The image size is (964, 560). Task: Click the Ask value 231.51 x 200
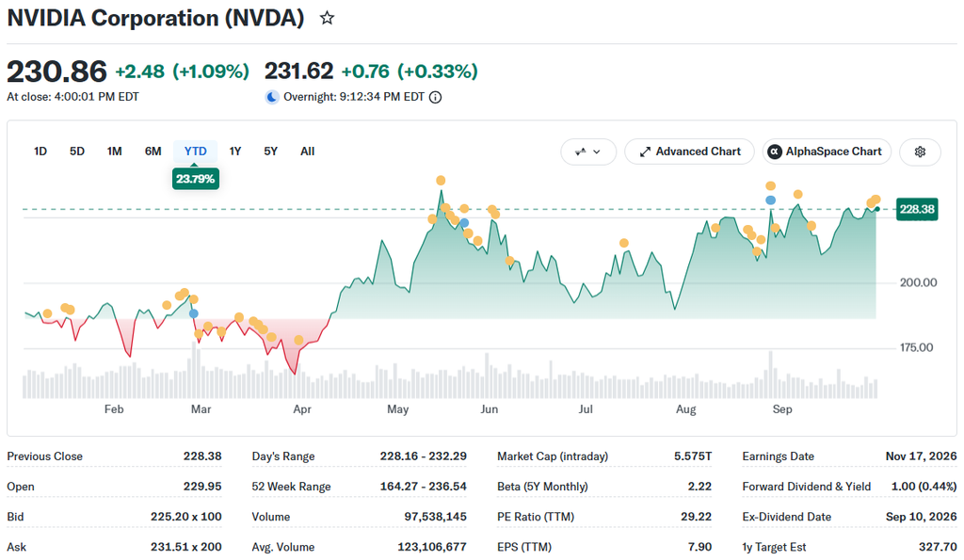coord(186,547)
